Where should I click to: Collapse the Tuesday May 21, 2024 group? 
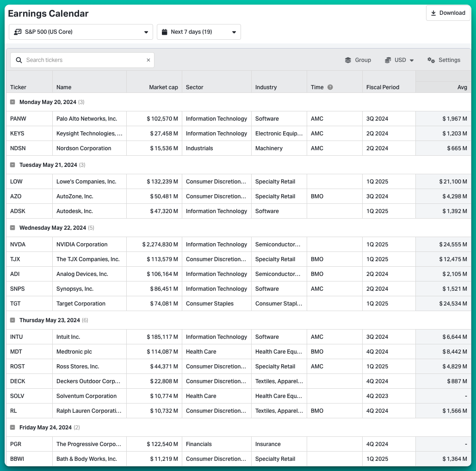tap(12, 165)
